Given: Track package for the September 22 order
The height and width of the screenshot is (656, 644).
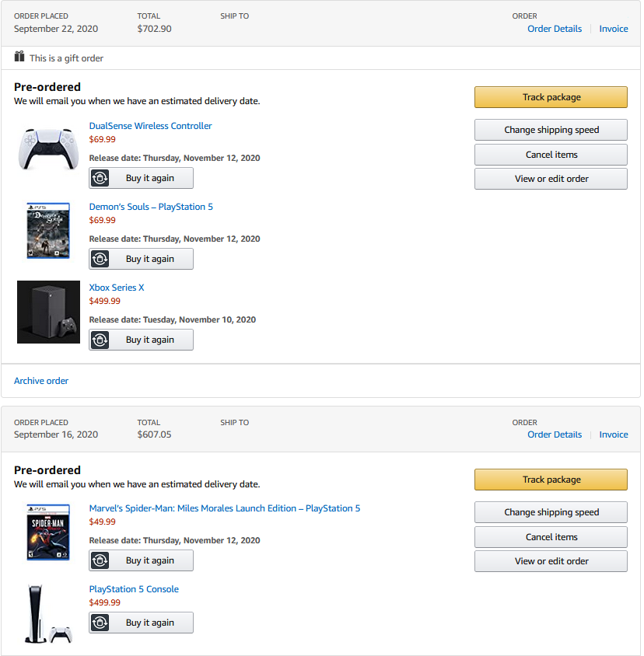Looking at the screenshot, I should tap(551, 97).
